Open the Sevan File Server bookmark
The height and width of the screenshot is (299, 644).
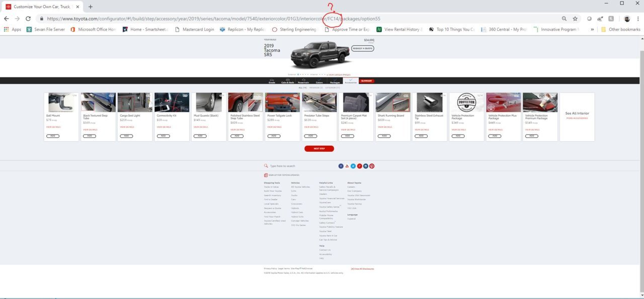(x=46, y=30)
